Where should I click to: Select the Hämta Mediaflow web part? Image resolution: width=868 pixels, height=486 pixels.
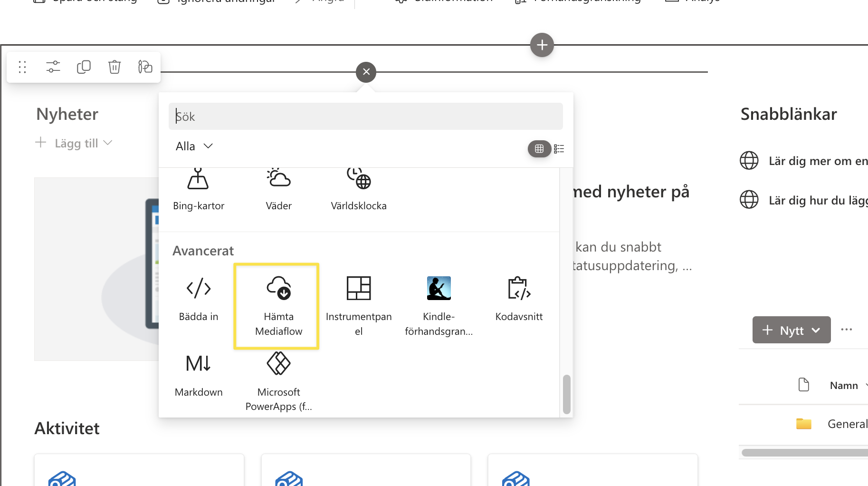pyautogui.click(x=278, y=305)
